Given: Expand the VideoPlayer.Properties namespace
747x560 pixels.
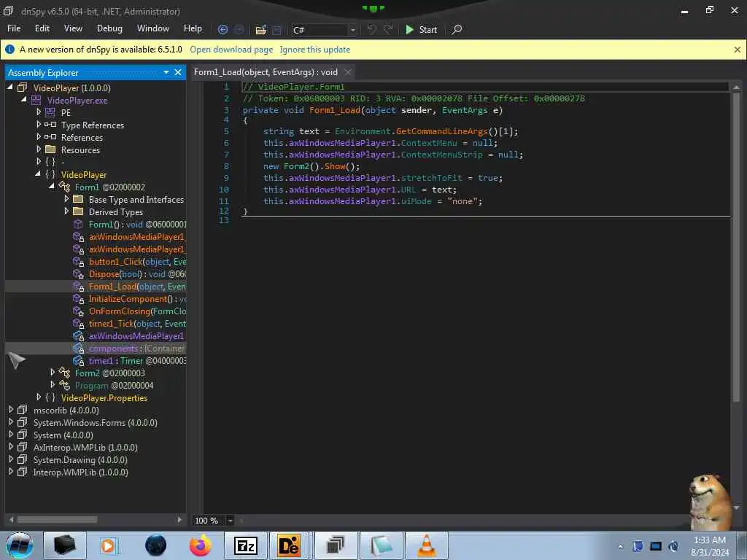Looking at the screenshot, I should [39, 397].
